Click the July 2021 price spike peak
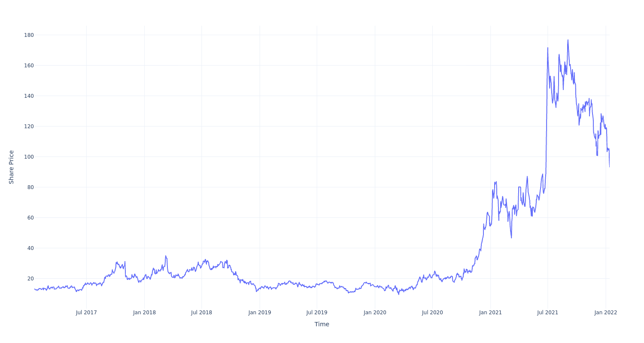Screen dimensions: 644x343 548,48
